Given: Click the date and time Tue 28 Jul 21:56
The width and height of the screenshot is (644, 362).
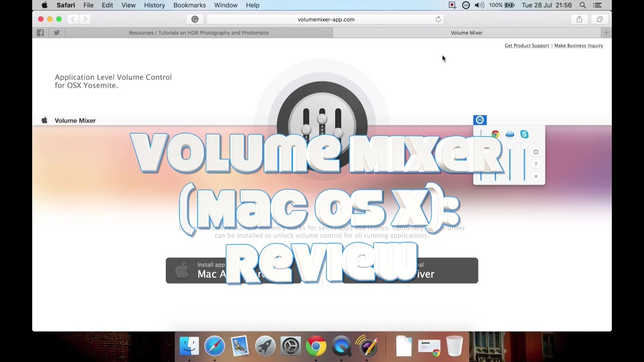Looking at the screenshot, I should [546, 5].
